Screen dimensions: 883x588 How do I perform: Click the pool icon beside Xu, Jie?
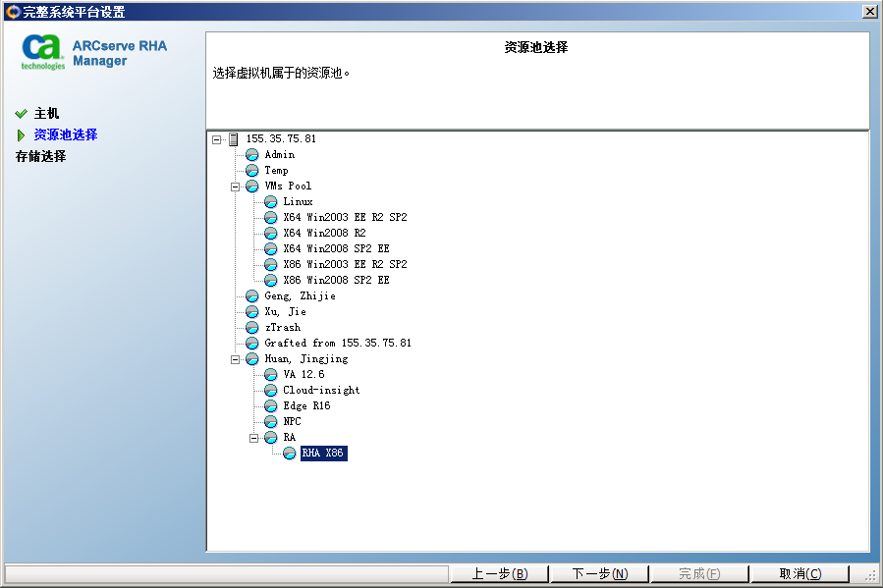pyautogui.click(x=252, y=312)
